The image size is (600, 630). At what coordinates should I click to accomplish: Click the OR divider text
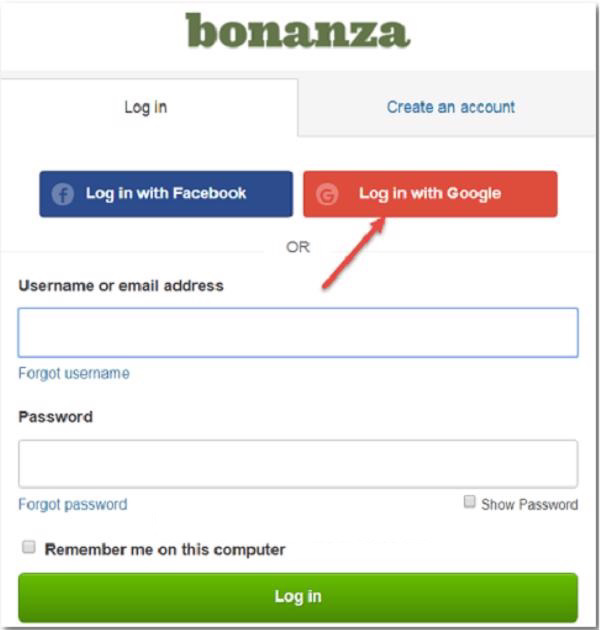[298, 247]
